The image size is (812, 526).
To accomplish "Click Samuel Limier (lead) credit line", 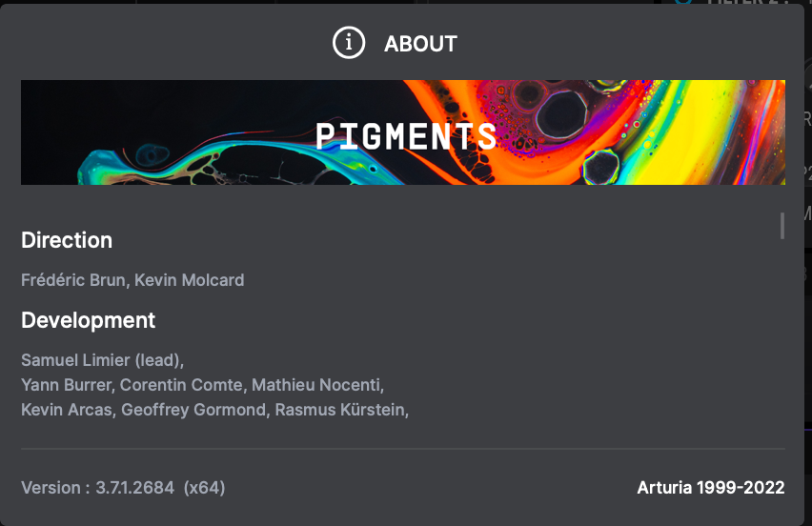I will click(103, 360).
